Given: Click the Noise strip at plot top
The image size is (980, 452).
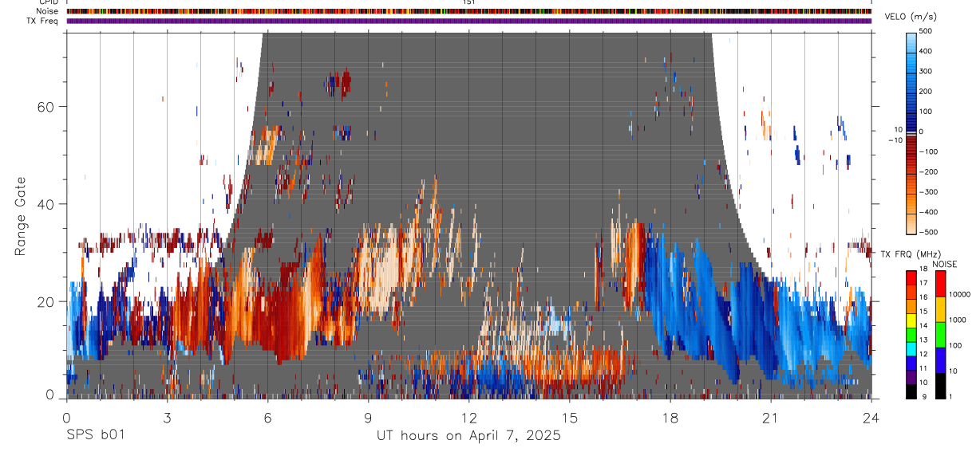Looking at the screenshot, I should (469, 12).
